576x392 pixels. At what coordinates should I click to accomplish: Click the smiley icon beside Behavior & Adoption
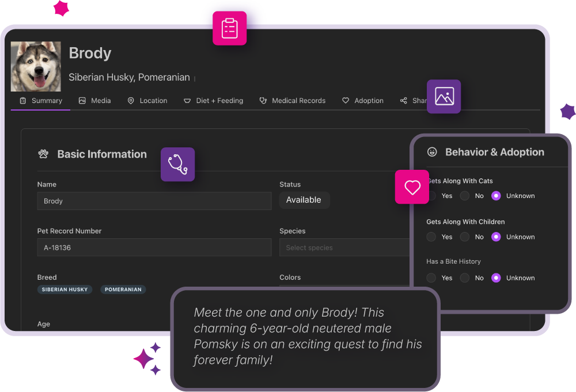(432, 151)
